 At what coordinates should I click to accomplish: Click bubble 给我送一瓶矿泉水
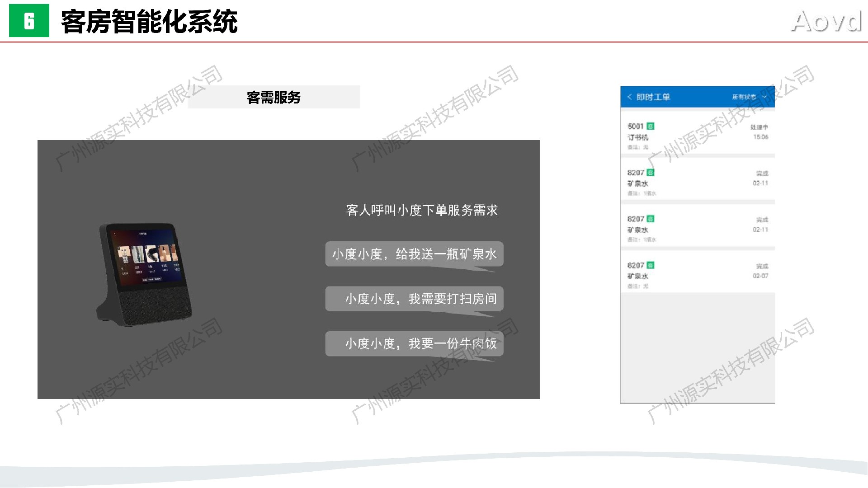pos(414,254)
